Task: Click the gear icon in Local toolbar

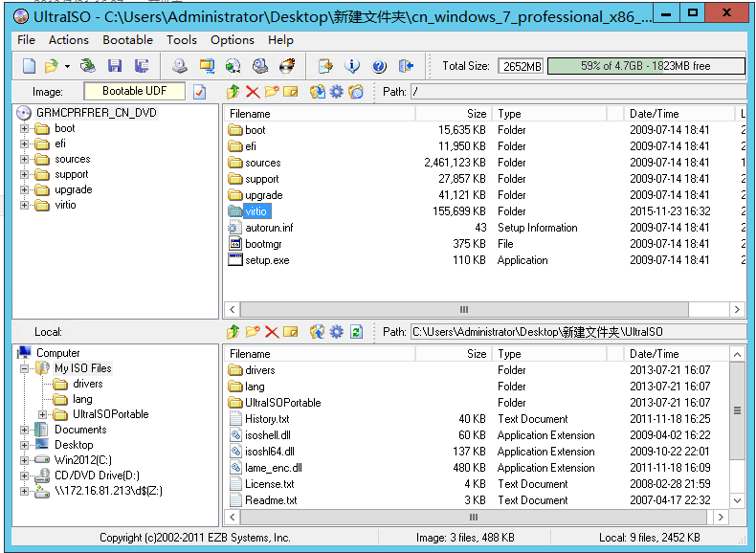Action: coord(337,332)
